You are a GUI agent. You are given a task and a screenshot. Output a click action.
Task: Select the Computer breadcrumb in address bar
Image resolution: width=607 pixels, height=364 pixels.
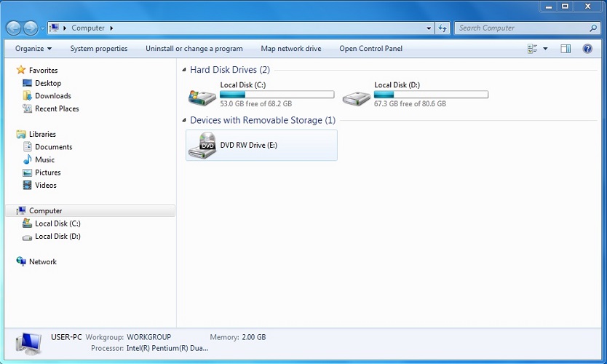pyautogui.click(x=88, y=28)
